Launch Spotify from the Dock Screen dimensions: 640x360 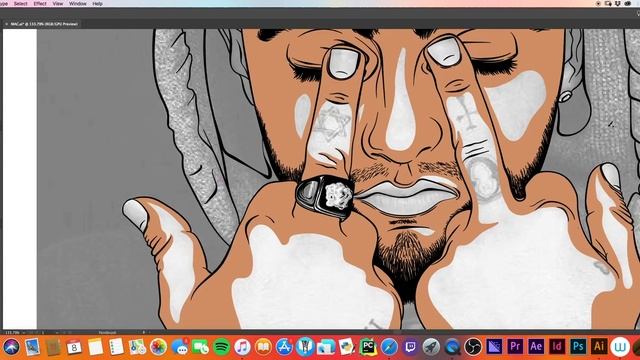[221, 347]
